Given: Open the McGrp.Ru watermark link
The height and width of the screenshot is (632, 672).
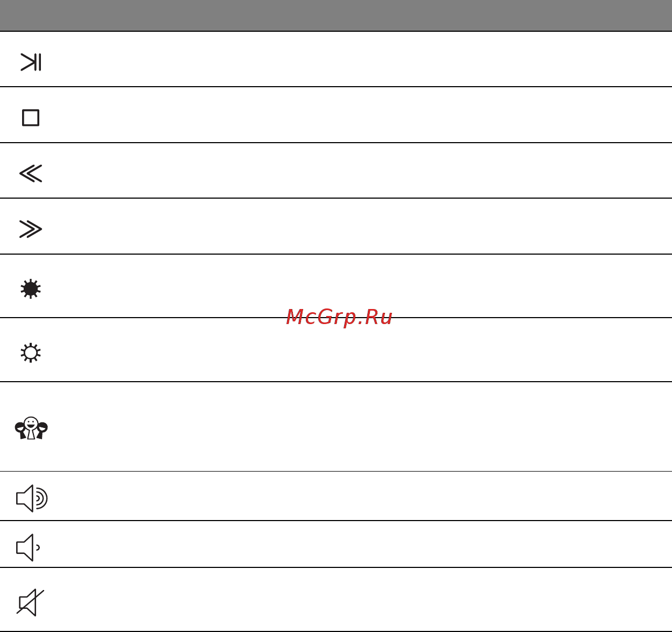Looking at the screenshot, I should pos(339,317).
